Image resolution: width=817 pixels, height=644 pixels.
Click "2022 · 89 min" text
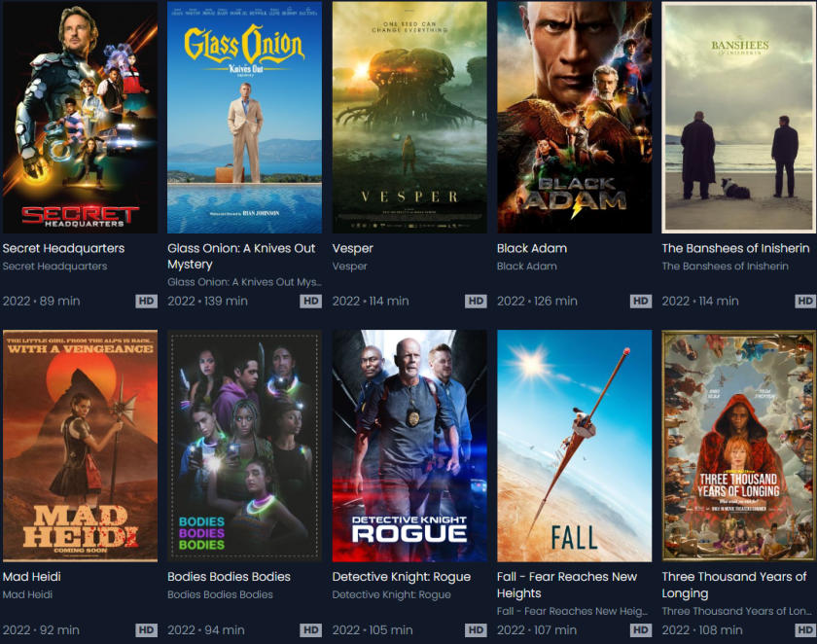[x=41, y=302]
